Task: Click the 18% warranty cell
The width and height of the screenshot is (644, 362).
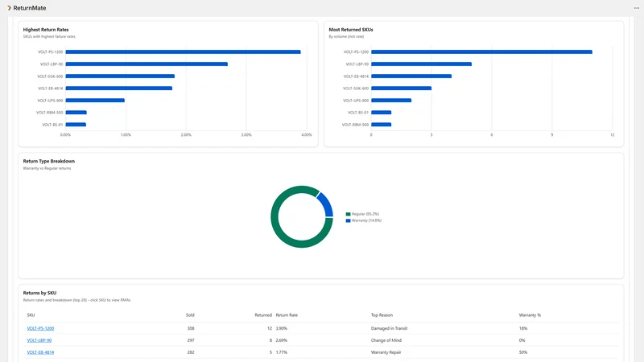Action: coord(522,328)
